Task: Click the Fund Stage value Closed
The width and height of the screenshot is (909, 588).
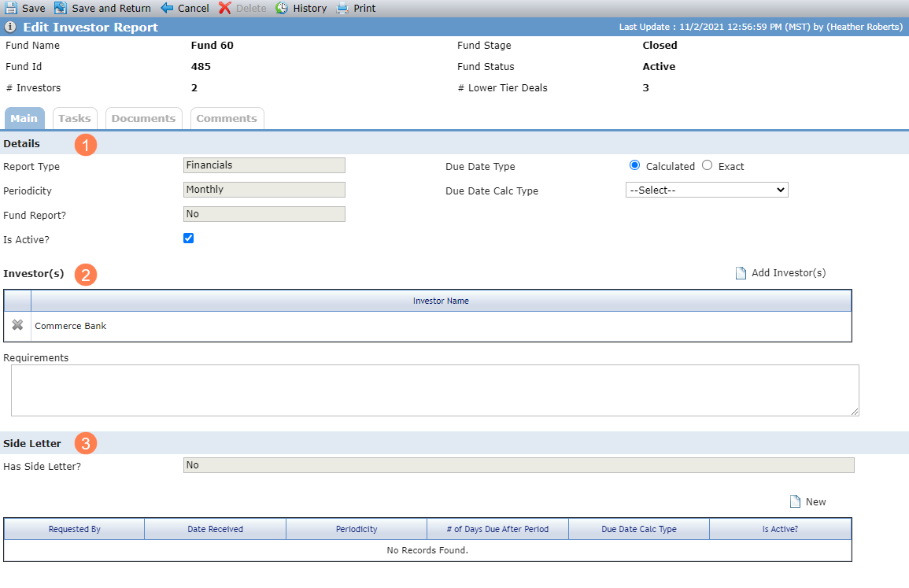Action: [x=660, y=45]
